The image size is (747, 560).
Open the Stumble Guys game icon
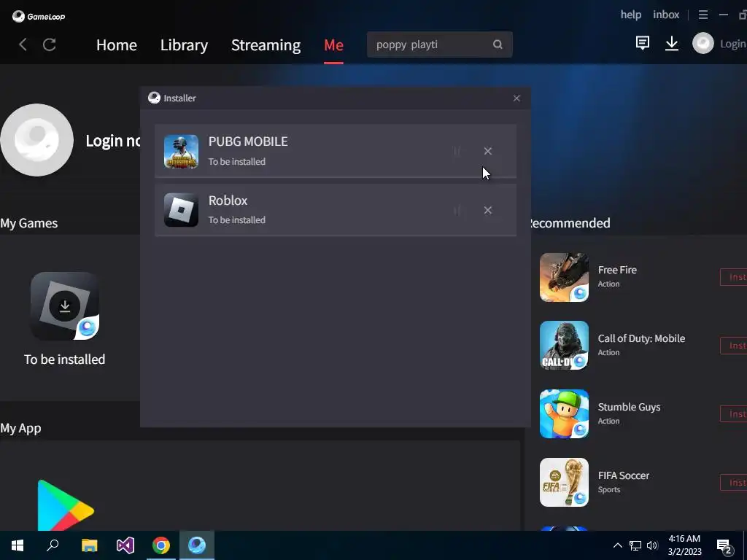564,414
